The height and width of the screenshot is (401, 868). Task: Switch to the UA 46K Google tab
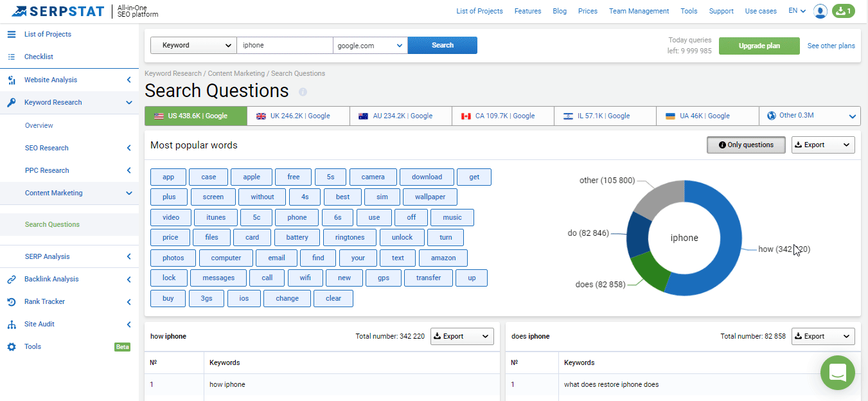[707, 116]
